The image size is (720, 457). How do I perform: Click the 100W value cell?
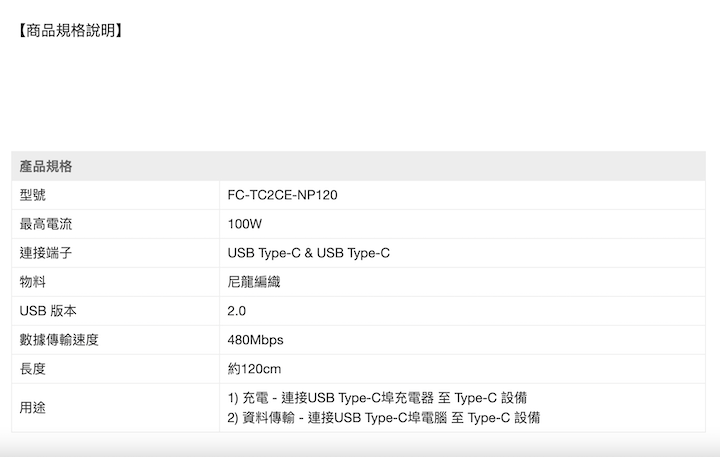pyautogui.click(x=245, y=224)
